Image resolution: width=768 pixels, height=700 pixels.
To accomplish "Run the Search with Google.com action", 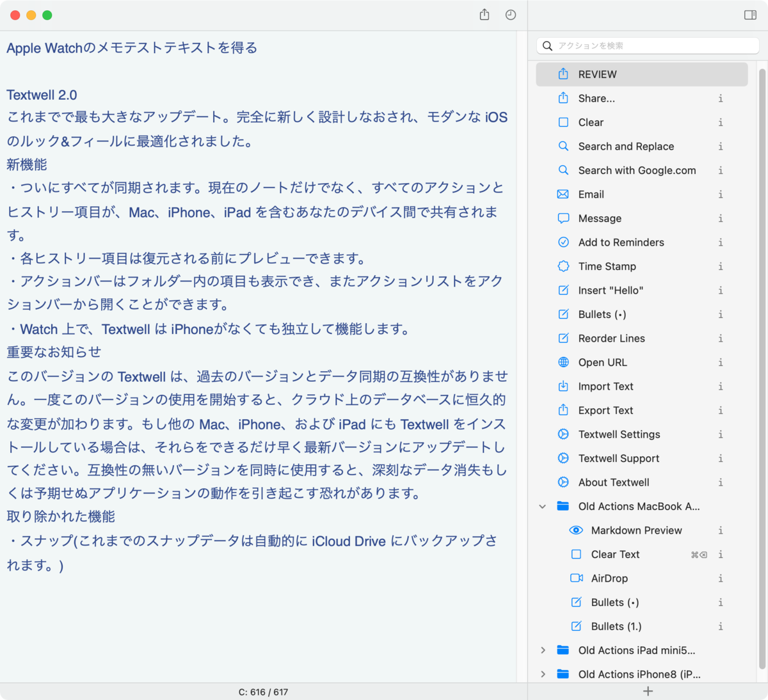I will pyautogui.click(x=642, y=170).
